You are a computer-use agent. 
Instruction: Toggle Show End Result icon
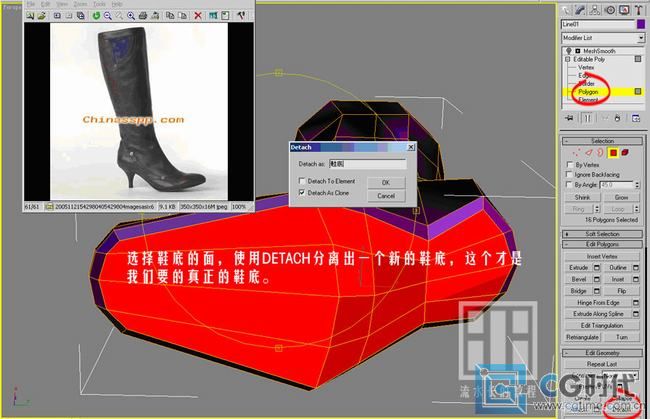pos(588,119)
